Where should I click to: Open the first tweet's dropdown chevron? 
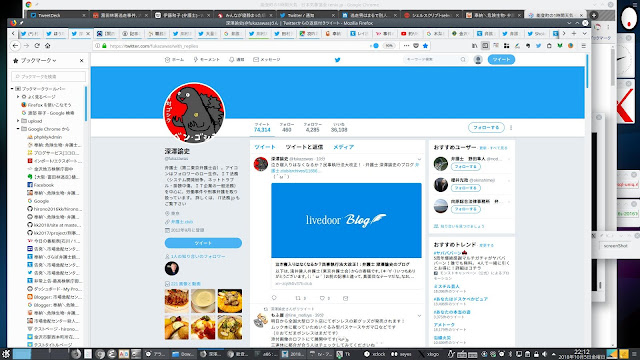pos(419,159)
